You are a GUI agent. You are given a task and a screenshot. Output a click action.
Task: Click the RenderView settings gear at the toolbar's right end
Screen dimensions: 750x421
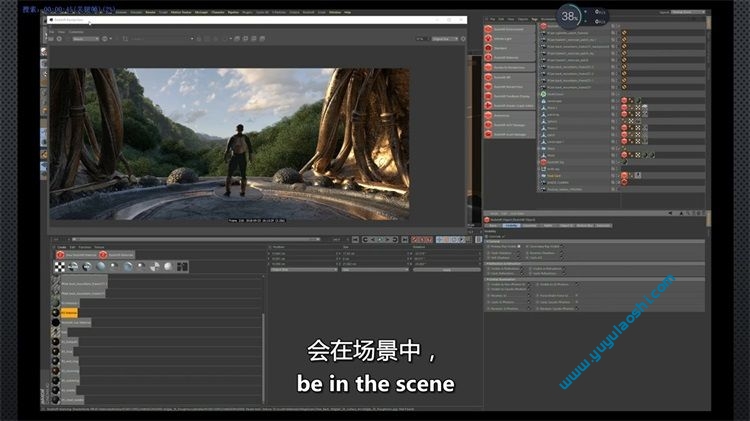463,39
